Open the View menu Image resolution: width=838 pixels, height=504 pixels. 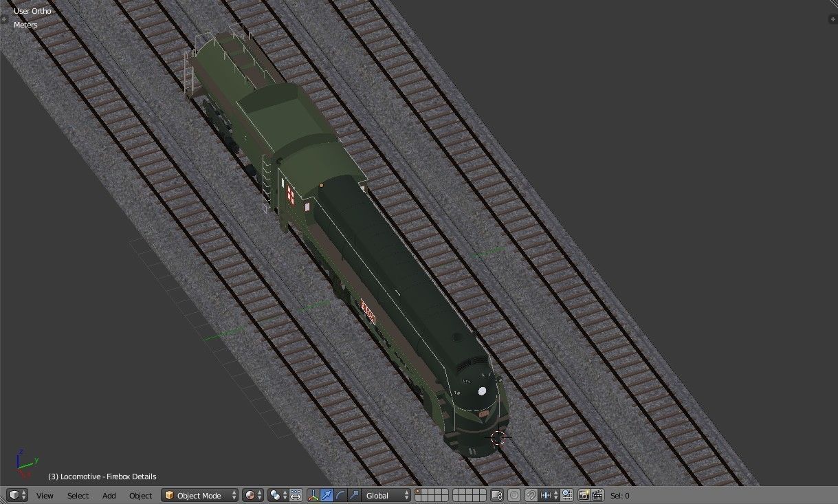[45, 495]
